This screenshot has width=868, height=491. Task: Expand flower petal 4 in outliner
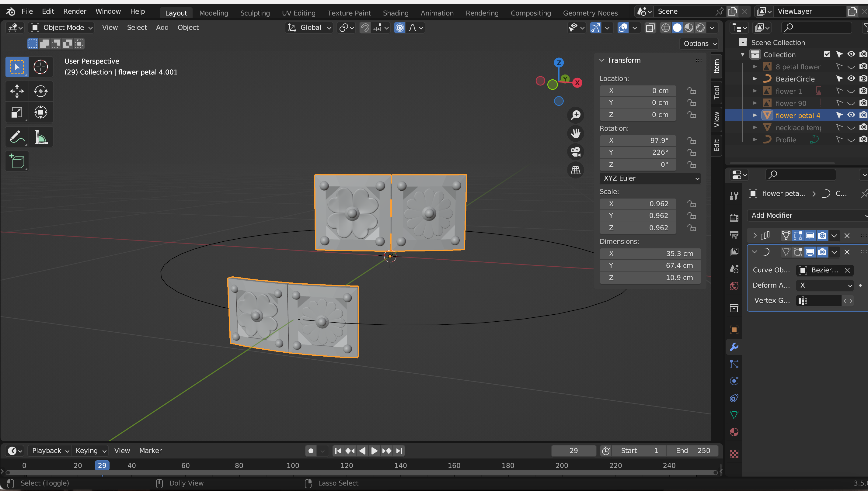pyautogui.click(x=755, y=115)
